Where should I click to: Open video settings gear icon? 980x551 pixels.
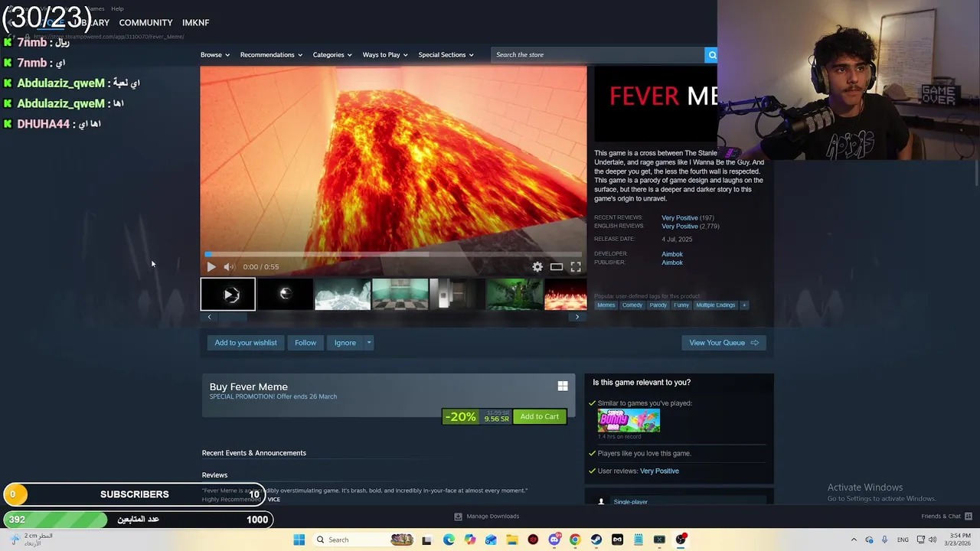pyautogui.click(x=537, y=266)
